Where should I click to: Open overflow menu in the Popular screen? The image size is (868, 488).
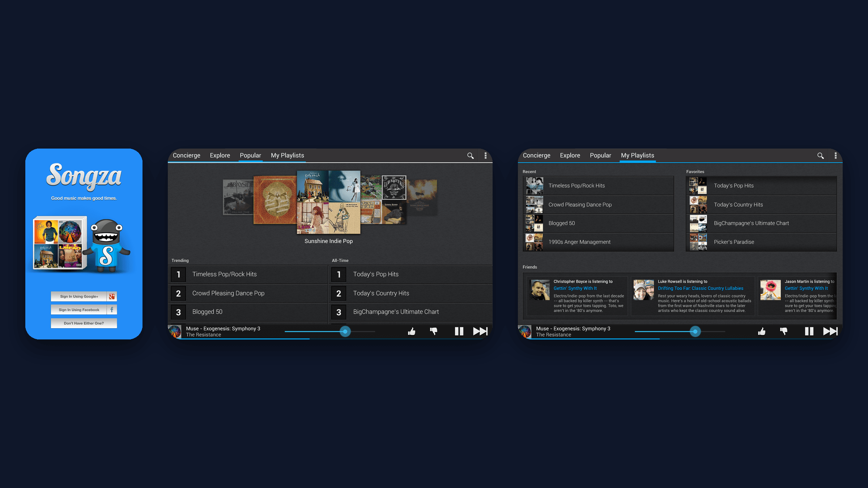[485, 155]
